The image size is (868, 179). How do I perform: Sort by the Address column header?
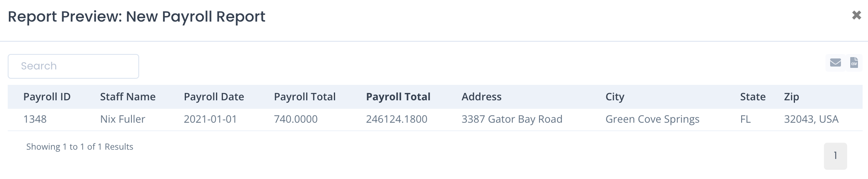coord(481,97)
